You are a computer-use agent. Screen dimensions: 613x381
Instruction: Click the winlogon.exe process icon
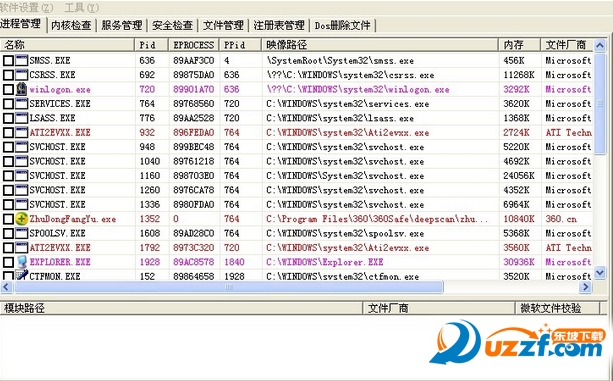tap(22, 89)
